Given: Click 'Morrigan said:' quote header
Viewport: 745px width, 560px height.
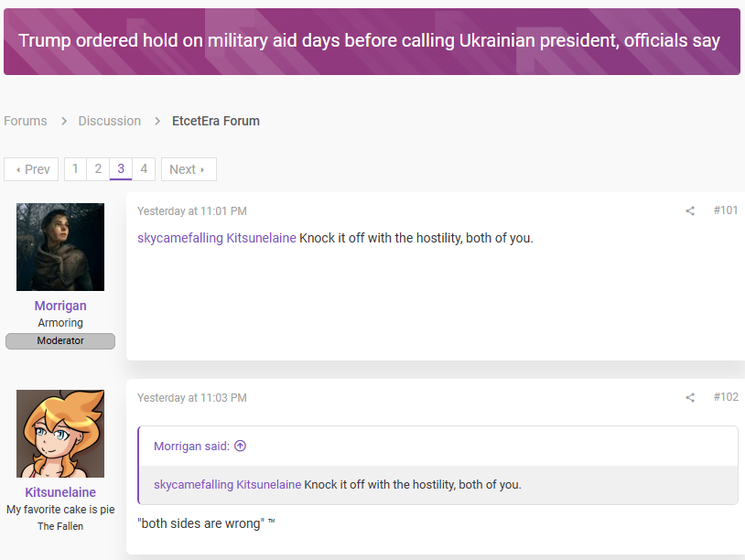Looking at the screenshot, I should [x=191, y=446].
